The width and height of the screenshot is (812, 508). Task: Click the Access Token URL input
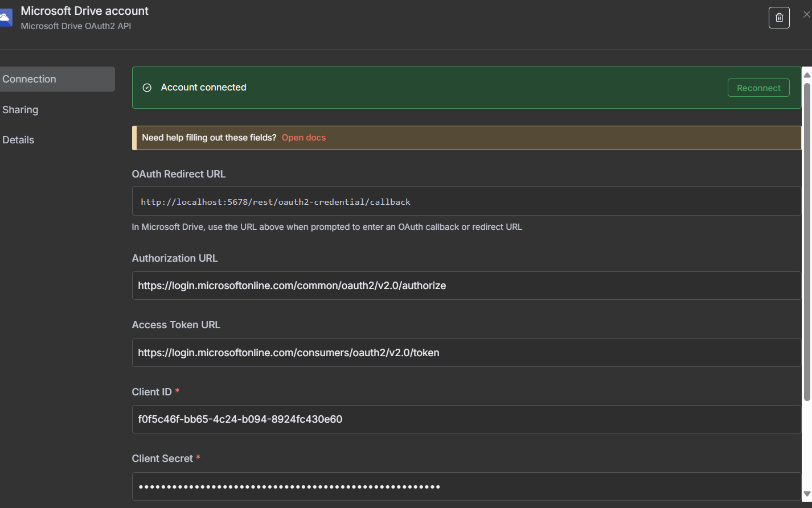pos(466,353)
